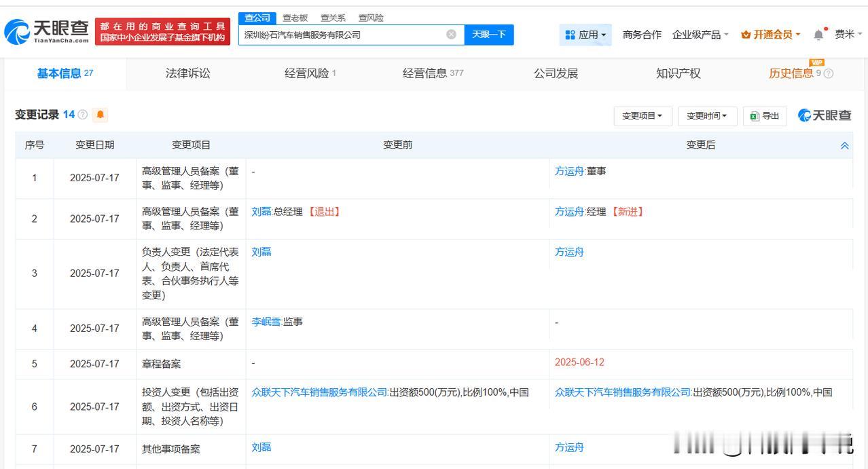Open 李岷雪 监事 link in row 4
The height and width of the screenshot is (469, 868).
click(266, 322)
